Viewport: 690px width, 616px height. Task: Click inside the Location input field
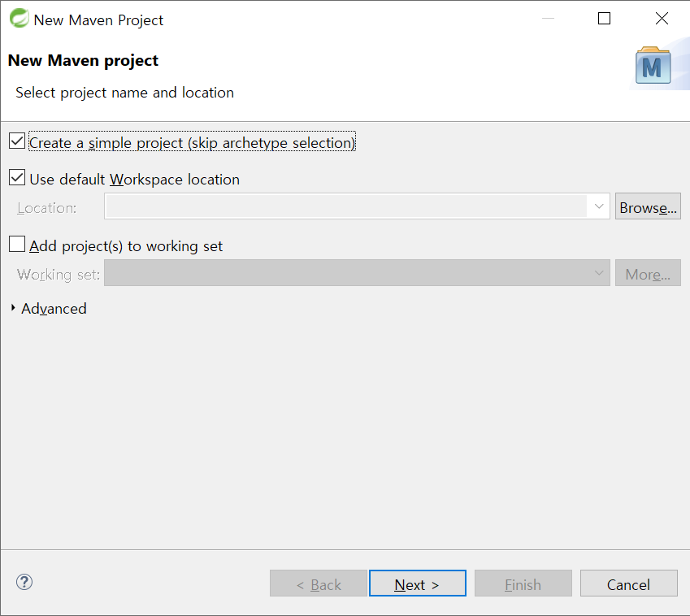coord(346,206)
